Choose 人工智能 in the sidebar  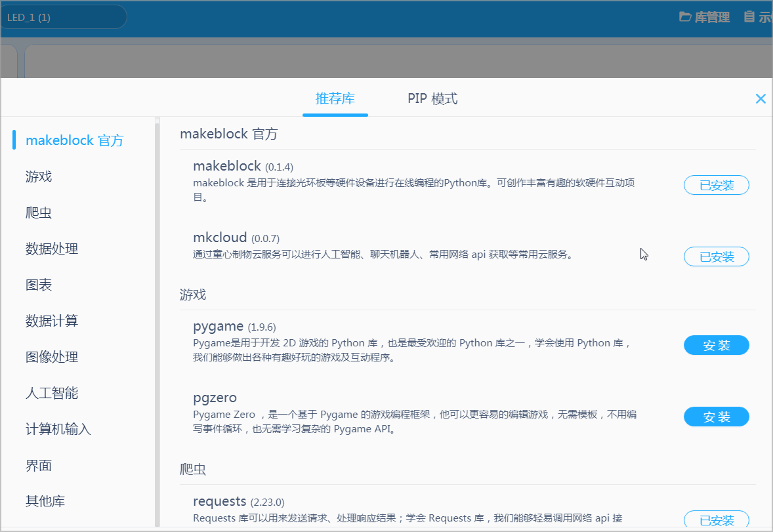click(x=52, y=393)
